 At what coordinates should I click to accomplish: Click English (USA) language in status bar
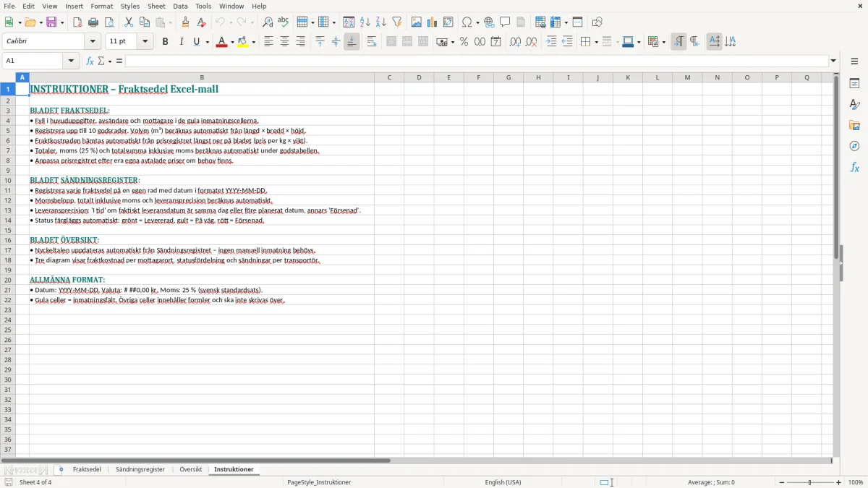[x=503, y=482]
